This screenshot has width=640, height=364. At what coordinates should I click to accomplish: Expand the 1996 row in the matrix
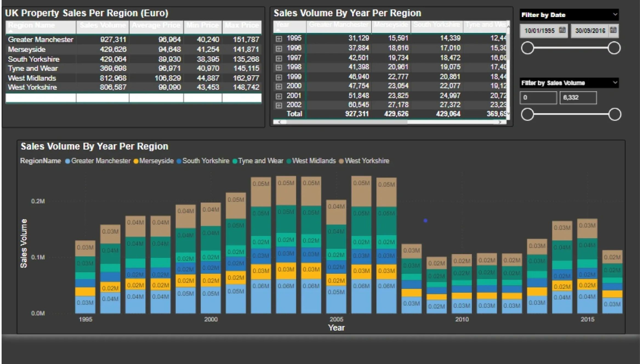pyautogui.click(x=279, y=49)
